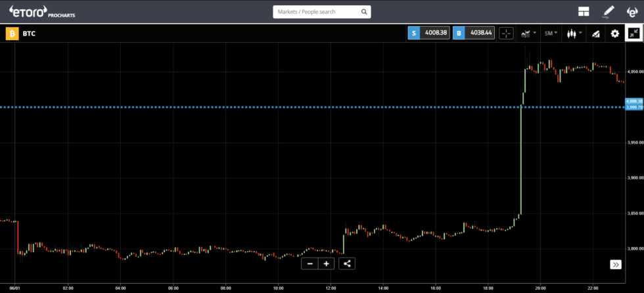
Task: Jump to latest candles double arrow
Action: [x=615, y=264]
